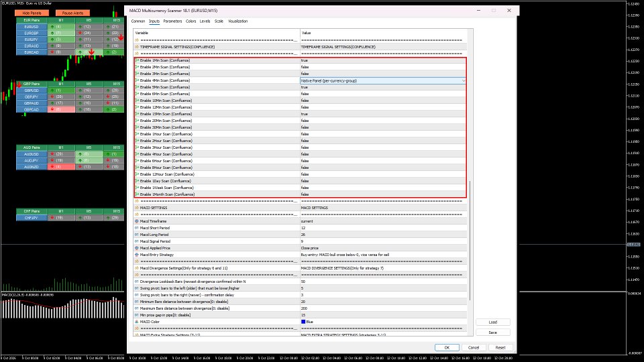Image resolution: width=644 pixels, height=362 pixels.
Task: Click the false value for Enable 2Min Scan
Action: coord(305,67)
